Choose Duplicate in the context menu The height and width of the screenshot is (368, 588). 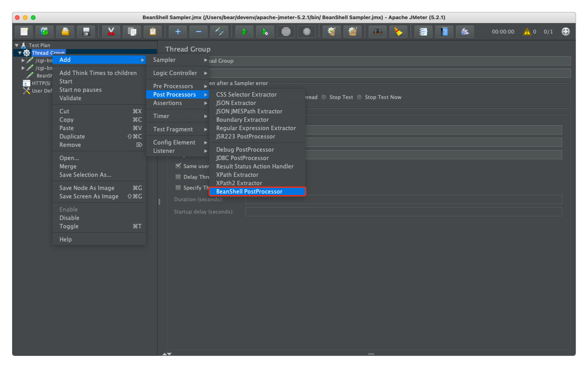tap(99, 137)
